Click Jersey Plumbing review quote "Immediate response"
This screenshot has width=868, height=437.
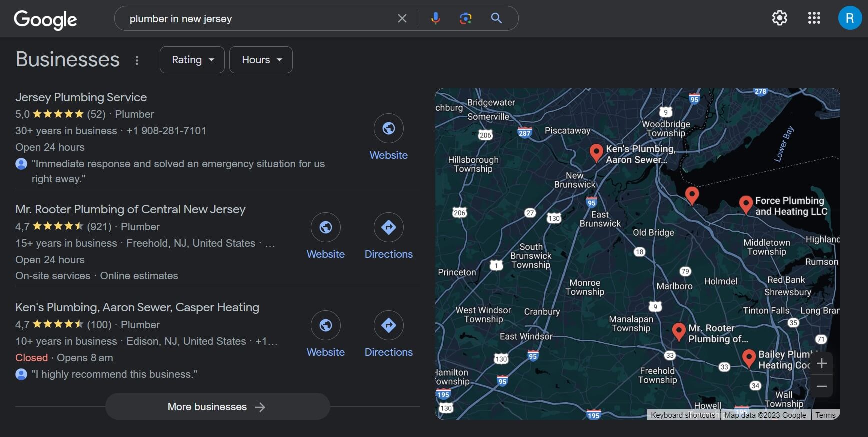coord(178,171)
